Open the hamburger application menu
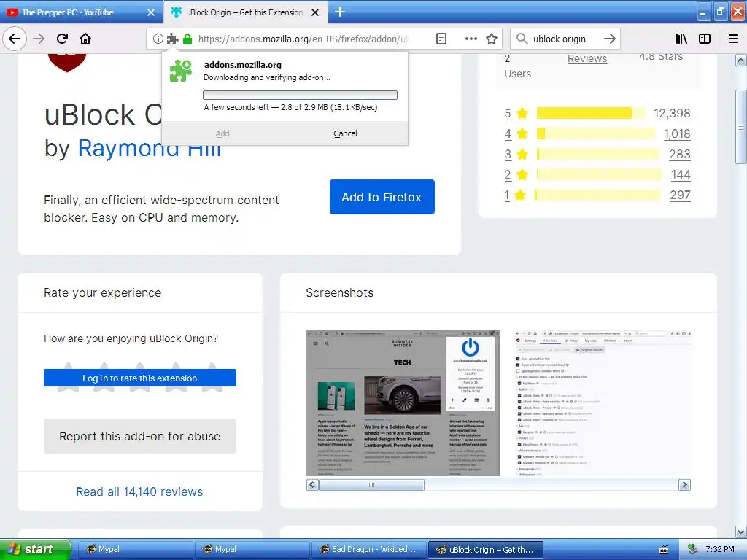This screenshot has height=560, width=747. [x=732, y=39]
